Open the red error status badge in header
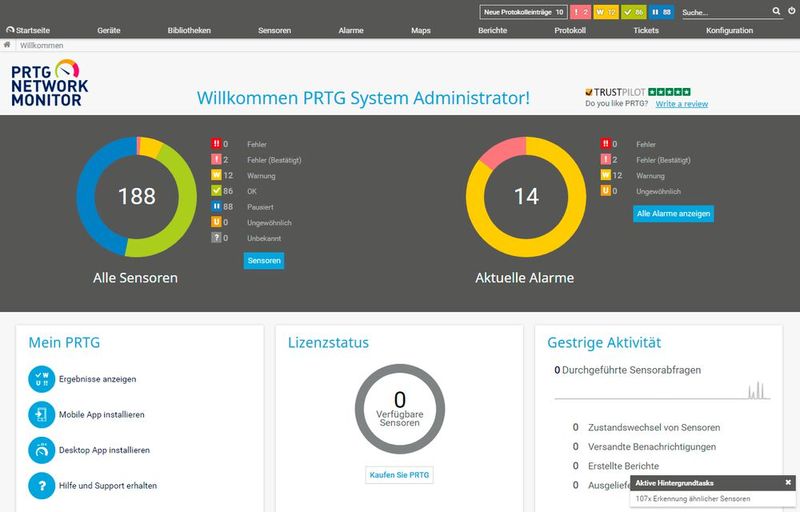800x512 pixels. [x=580, y=12]
